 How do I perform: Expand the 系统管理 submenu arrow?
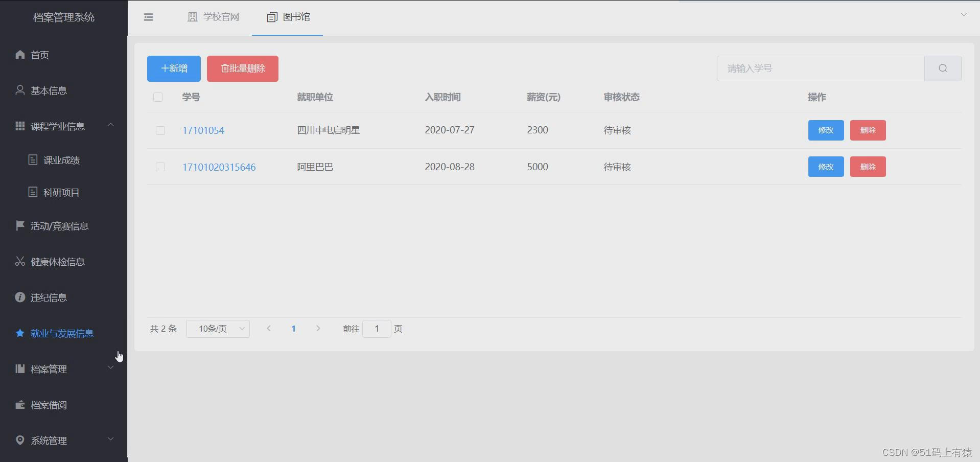click(x=110, y=440)
